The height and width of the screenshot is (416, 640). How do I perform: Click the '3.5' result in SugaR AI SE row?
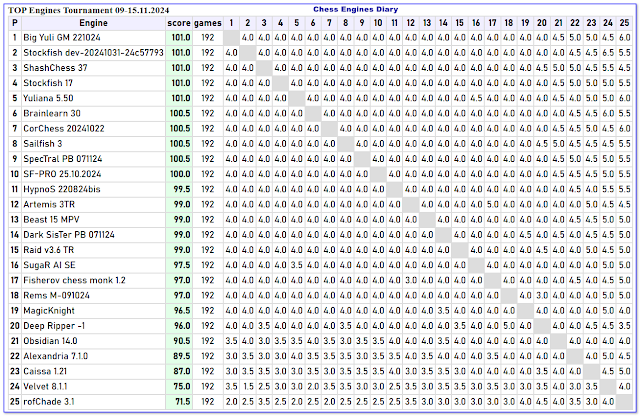click(297, 265)
